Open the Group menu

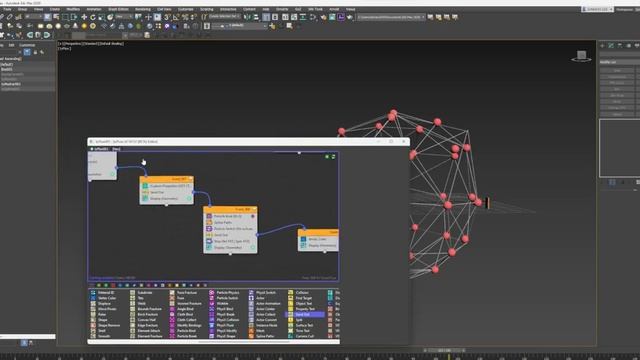point(22,9)
